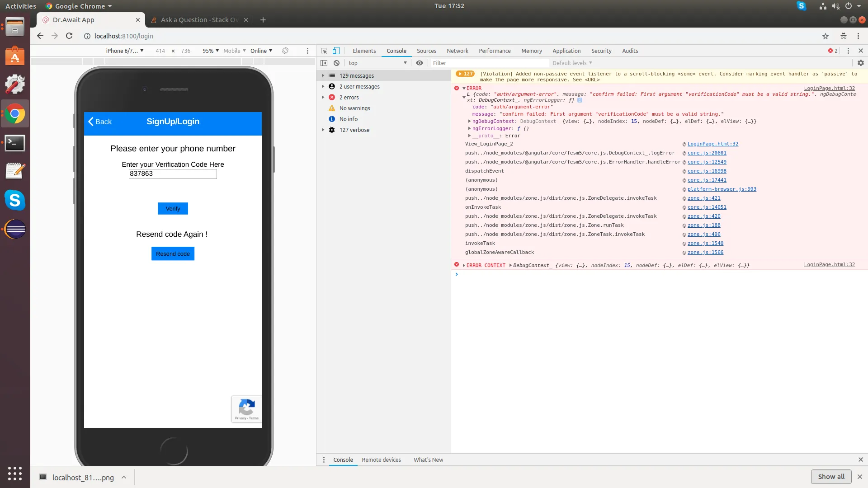Open the iPhone 6/7 device dropdown
The image size is (868, 488).
pos(125,51)
